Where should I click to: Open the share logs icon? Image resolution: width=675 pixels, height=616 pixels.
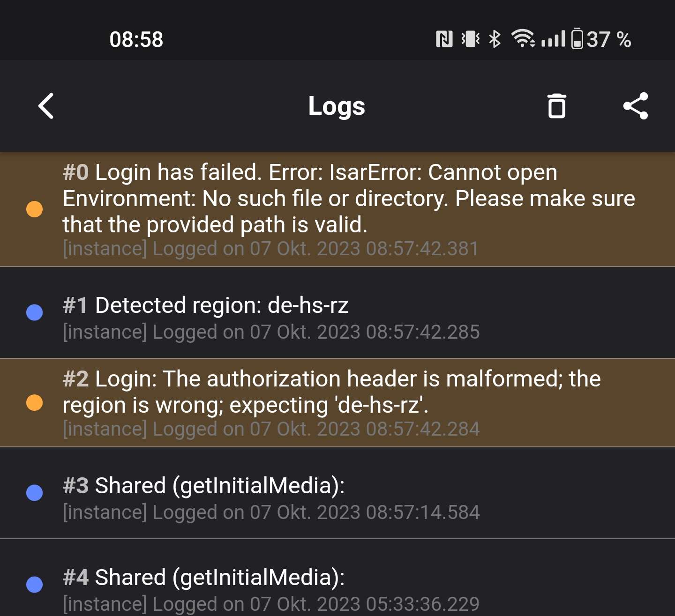[x=636, y=106]
